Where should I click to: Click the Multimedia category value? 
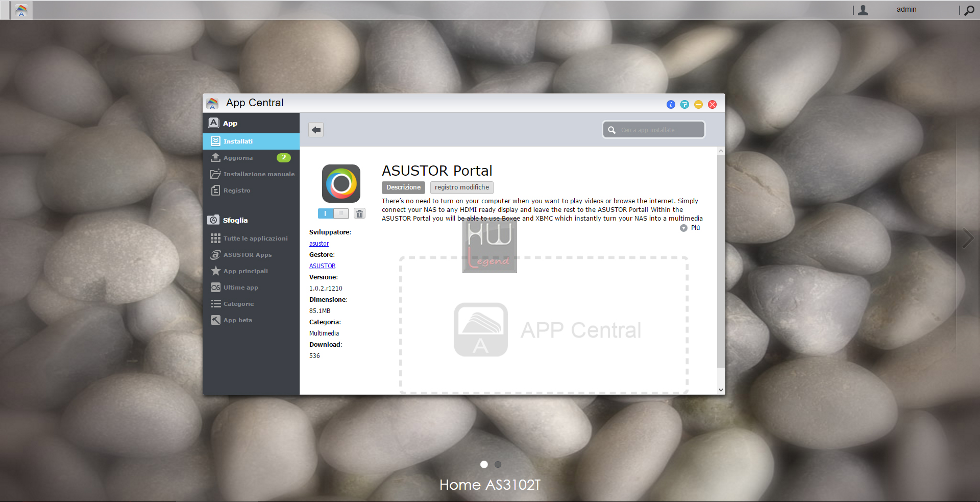click(324, 333)
